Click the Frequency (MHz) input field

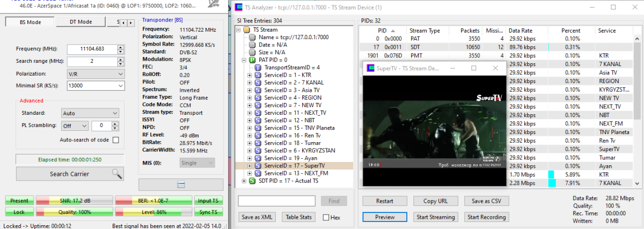pos(92,49)
